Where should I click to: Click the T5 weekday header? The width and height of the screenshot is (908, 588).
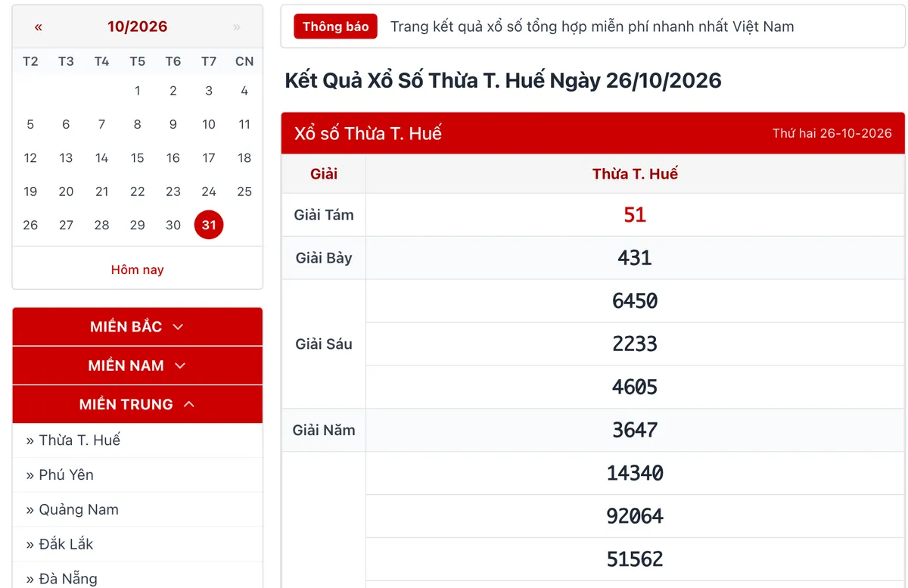click(x=137, y=61)
